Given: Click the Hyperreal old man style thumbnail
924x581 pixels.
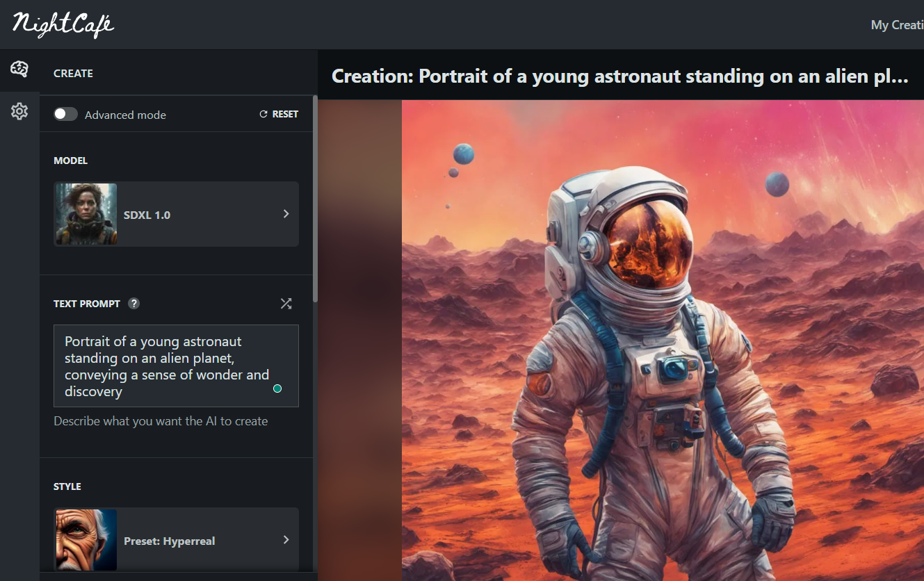Looking at the screenshot, I should pyautogui.click(x=86, y=540).
